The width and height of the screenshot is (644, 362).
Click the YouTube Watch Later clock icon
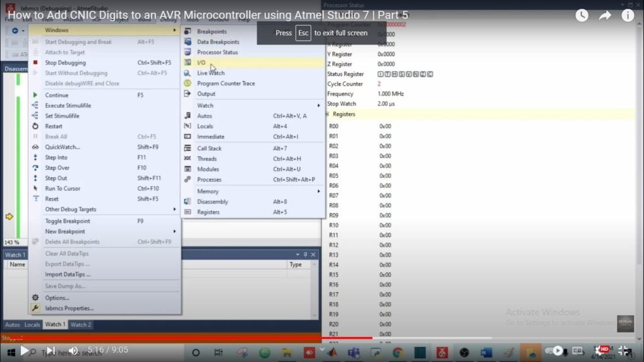[x=582, y=16]
